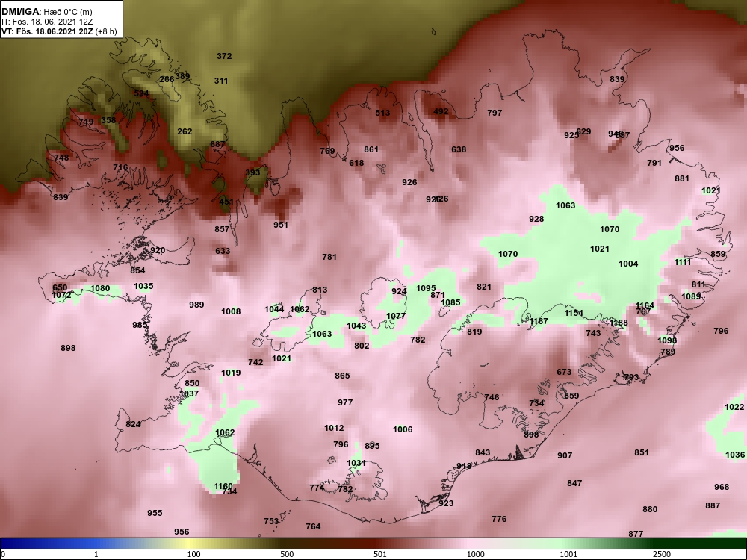Select the 513 value in the north

point(382,113)
